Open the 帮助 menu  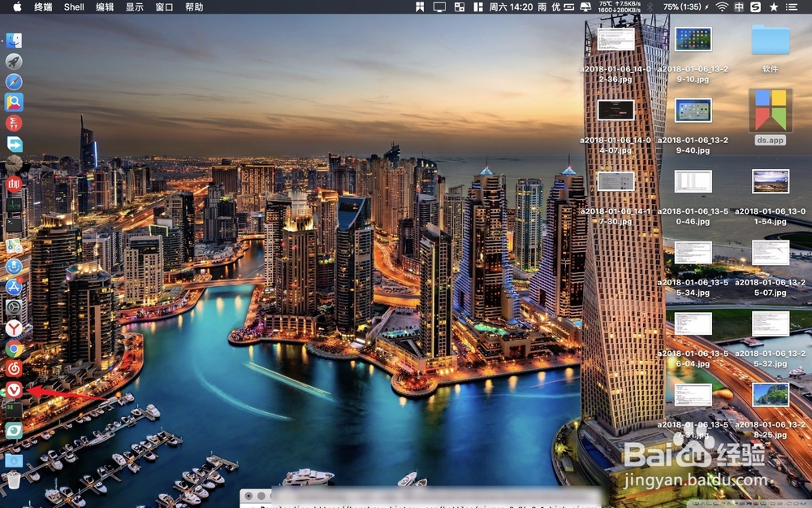tap(194, 7)
